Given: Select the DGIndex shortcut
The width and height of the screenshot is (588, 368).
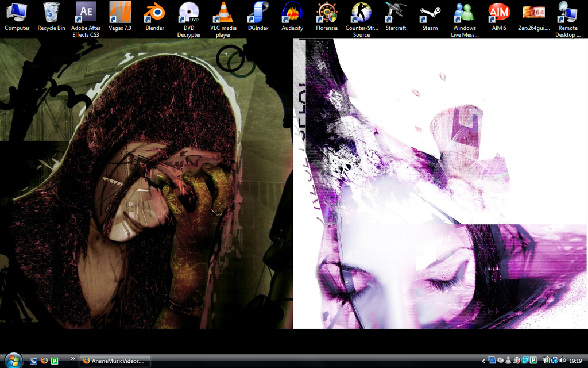Looking at the screenshot, I should coord(258,17).
